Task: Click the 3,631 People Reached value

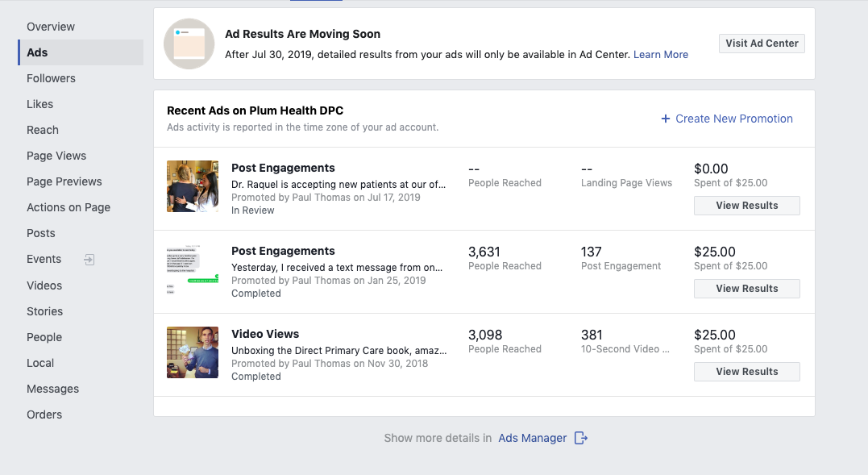Action: tap(484, 252)
